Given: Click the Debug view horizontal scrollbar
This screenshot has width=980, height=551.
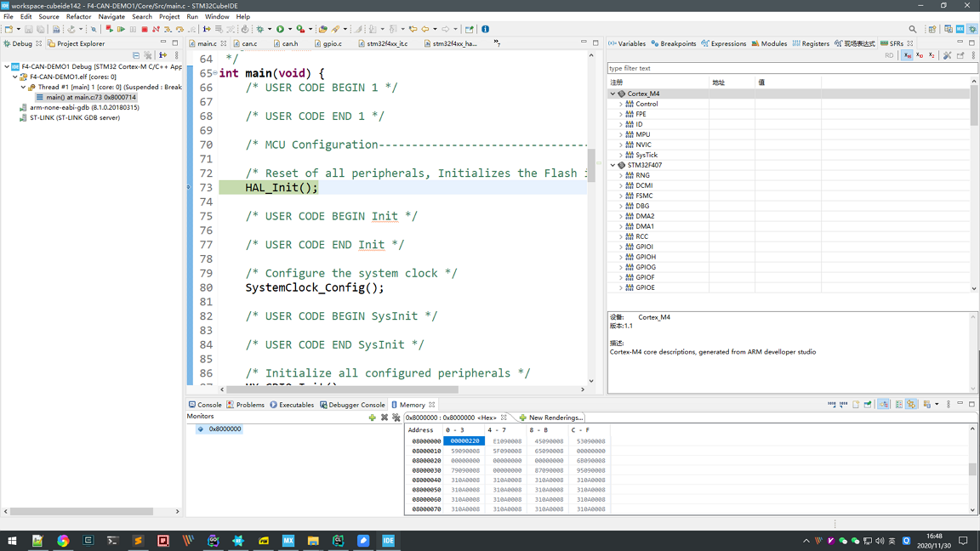Looking at the screenshot, I should click(82, 511).
